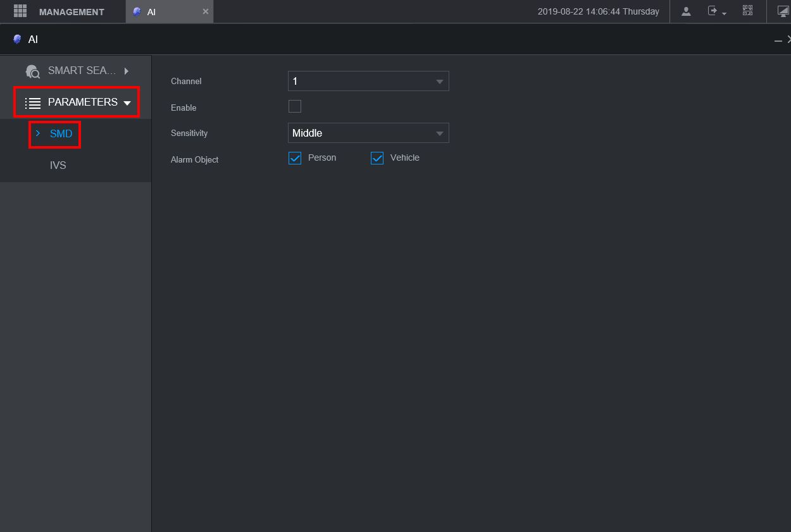This screenshot has height=532, width=791.
Task: Click the display output monitor icon
Action: tap(783, 11)
